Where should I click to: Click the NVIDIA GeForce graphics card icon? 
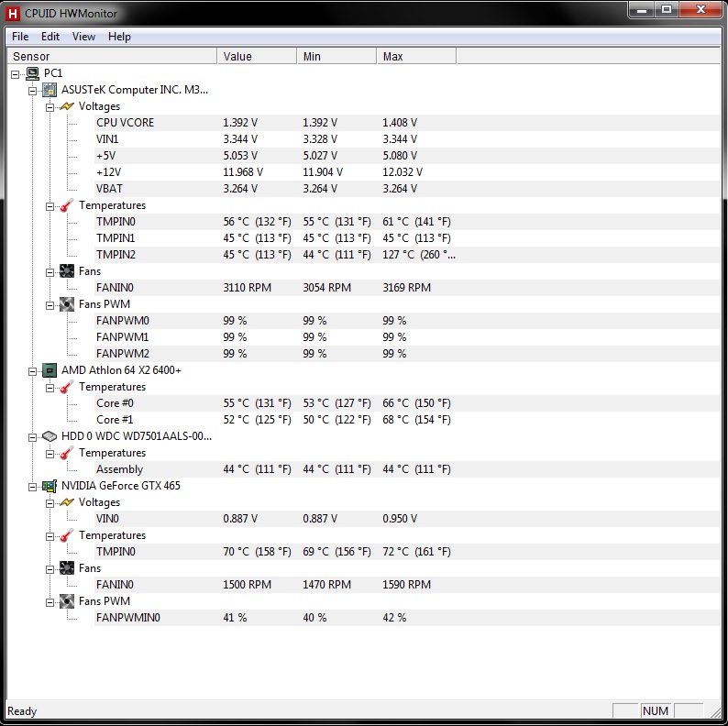[x=50, y=486]
